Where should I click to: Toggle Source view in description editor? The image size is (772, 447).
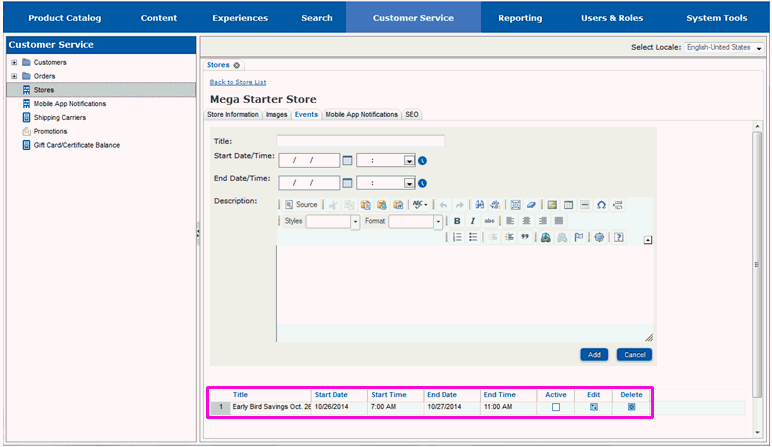300,205
